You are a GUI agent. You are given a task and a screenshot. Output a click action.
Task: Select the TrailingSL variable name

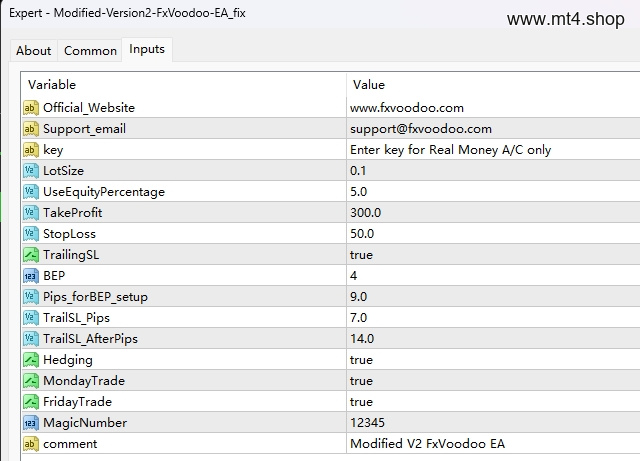click(x=71, y=255)
